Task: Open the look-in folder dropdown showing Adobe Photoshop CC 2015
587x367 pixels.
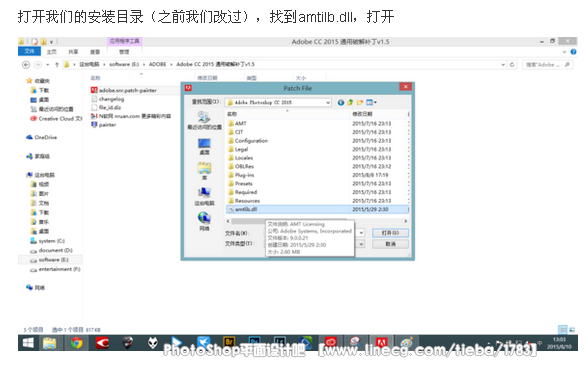Action: pos(278,102)
